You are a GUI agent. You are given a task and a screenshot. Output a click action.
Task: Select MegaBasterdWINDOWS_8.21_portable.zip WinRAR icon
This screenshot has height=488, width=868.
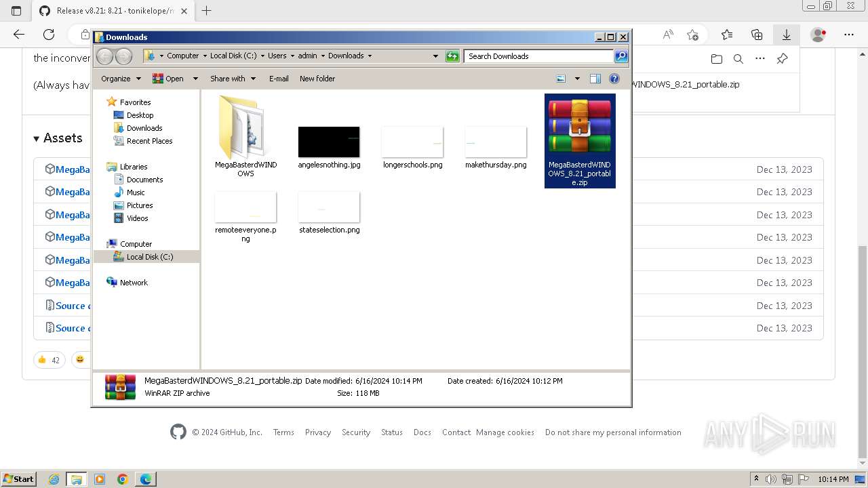[x=580, y=127]
